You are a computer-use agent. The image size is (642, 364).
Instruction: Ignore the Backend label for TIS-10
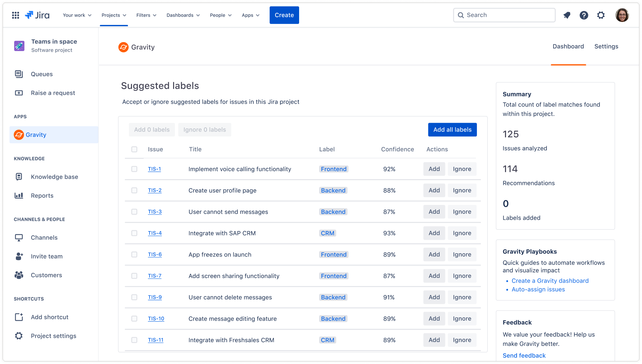click(x=462, y=319)
